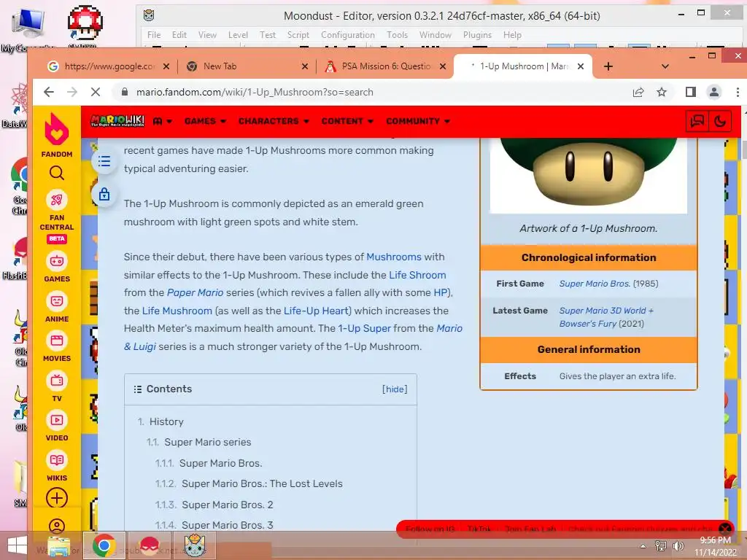The image size is (747, 560).
Task: Open the Chrome side panel icon
Action: 690,92
